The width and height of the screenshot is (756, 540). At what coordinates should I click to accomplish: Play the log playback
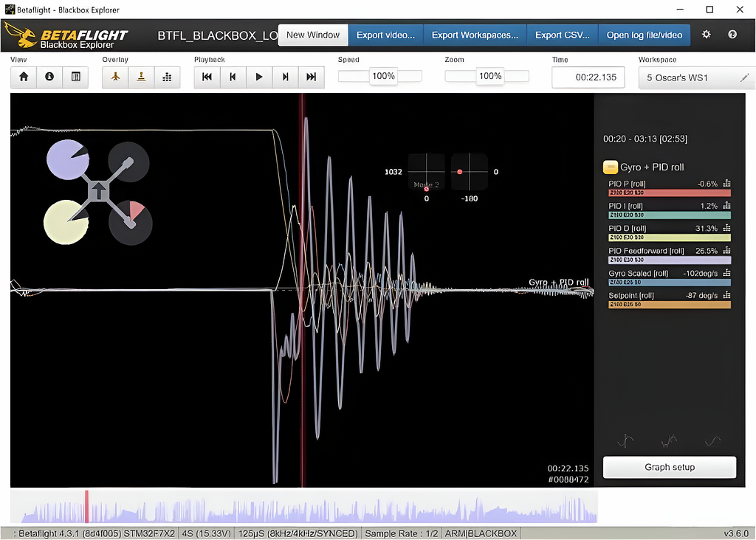pos(259,77)
